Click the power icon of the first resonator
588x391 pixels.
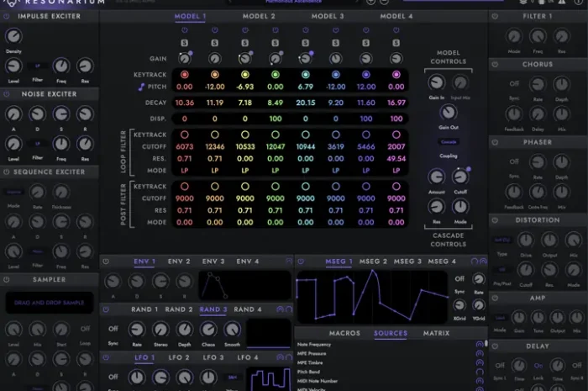pos(185,30)
